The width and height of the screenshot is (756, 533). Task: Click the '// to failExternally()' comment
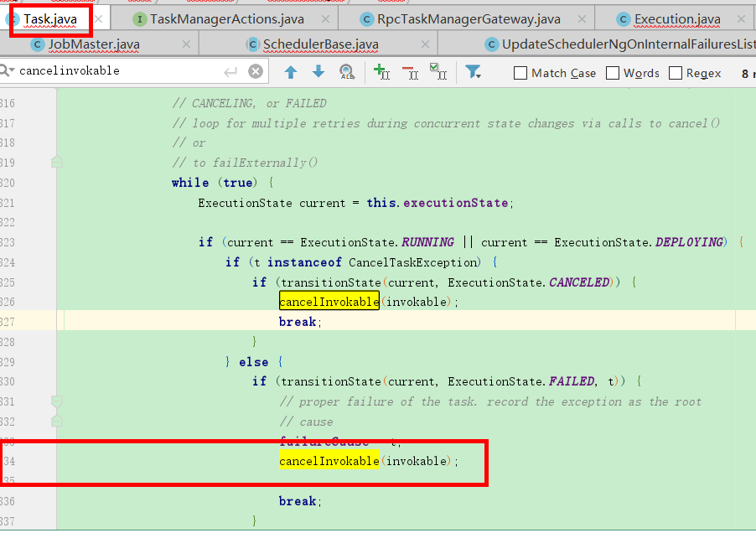pyautogui.click(x=245, y=163)
